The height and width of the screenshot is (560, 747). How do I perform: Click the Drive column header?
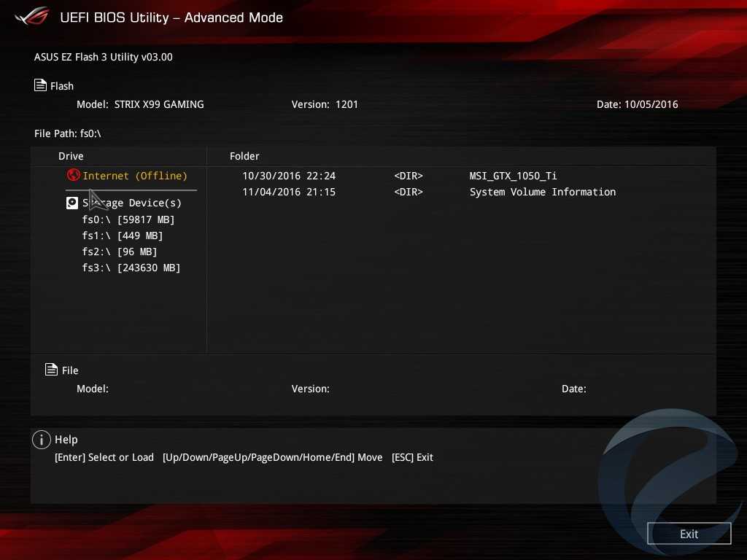point(71,156)
